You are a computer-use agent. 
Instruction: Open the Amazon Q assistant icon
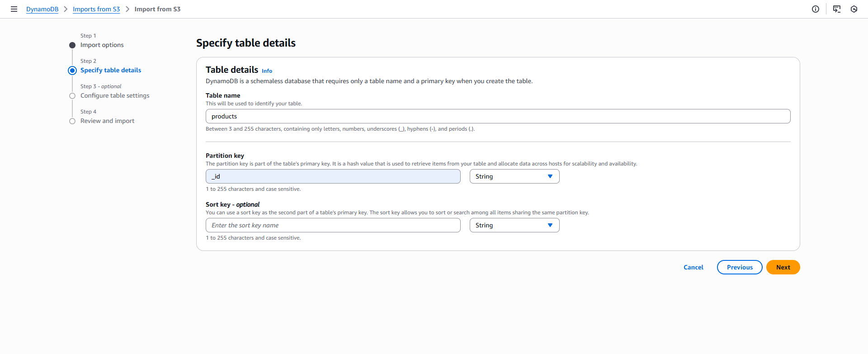(x=854, y=9)
